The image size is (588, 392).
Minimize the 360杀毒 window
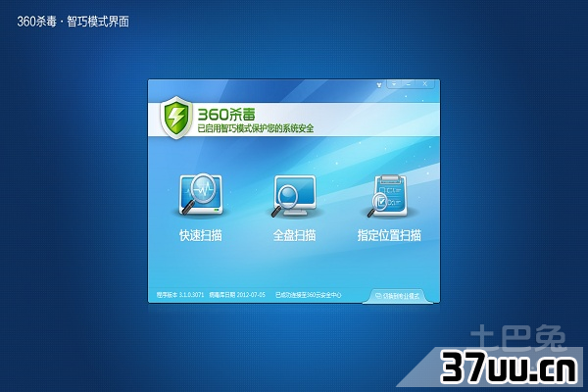point(409,84)
